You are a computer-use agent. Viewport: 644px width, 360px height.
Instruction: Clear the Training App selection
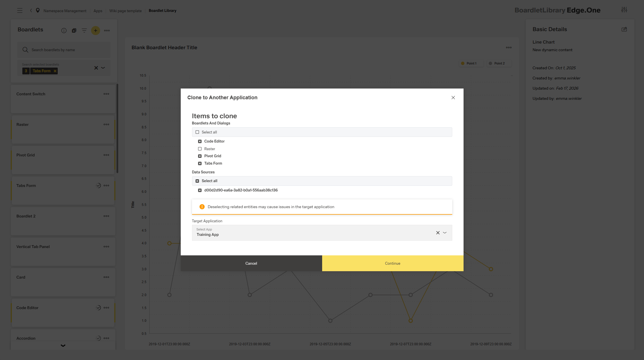pos(438,233)
